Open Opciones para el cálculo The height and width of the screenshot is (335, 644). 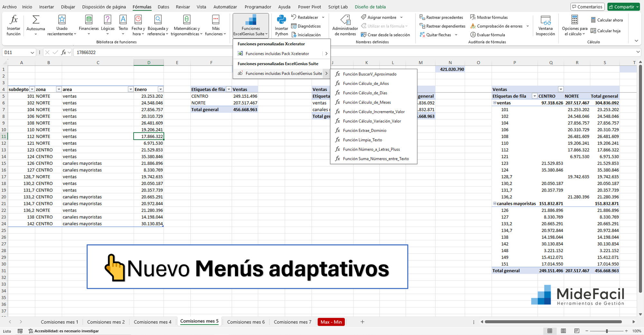click(x=574, y=25)
